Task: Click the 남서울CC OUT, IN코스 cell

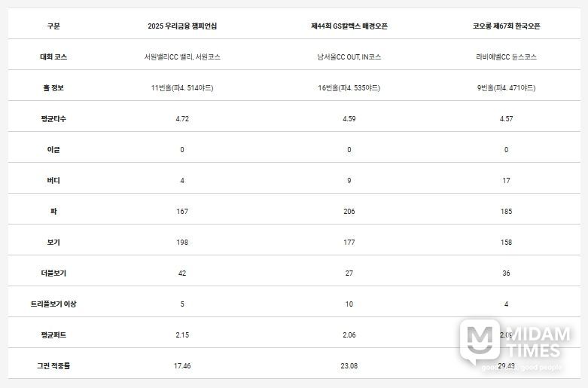Action: point(349,57)
